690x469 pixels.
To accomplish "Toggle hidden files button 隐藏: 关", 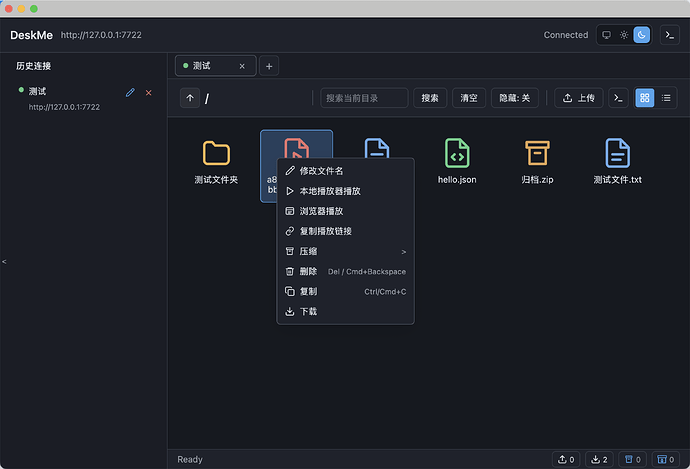I will pyautogui.click(x=514, y=98).
